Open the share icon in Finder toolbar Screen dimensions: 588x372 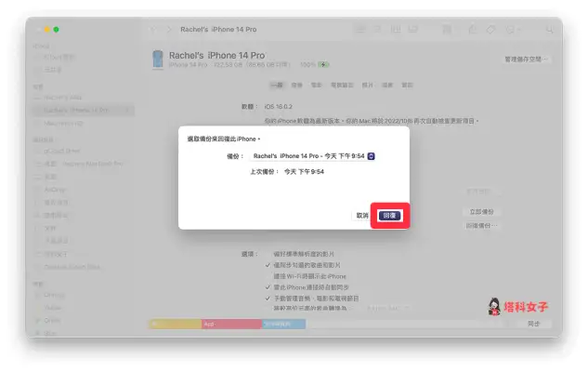473,29
